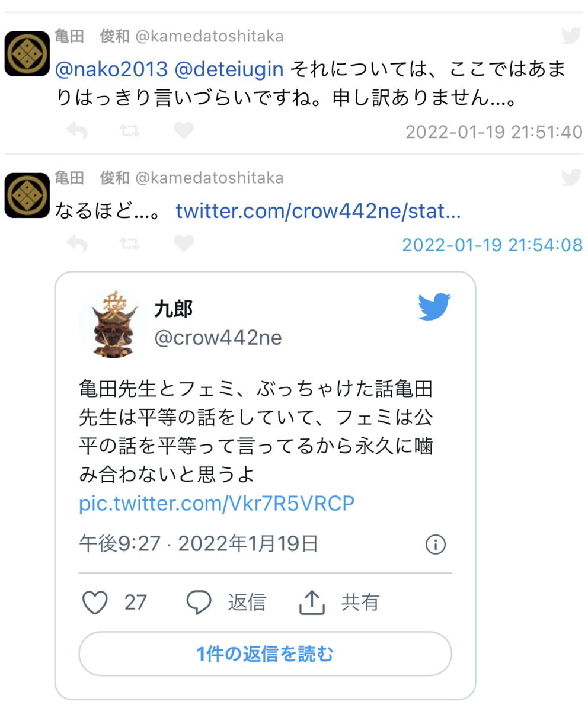Viewport: 588px width, 711px height.
Task: Like the first tweet with the heart icon
Action: 184,130
